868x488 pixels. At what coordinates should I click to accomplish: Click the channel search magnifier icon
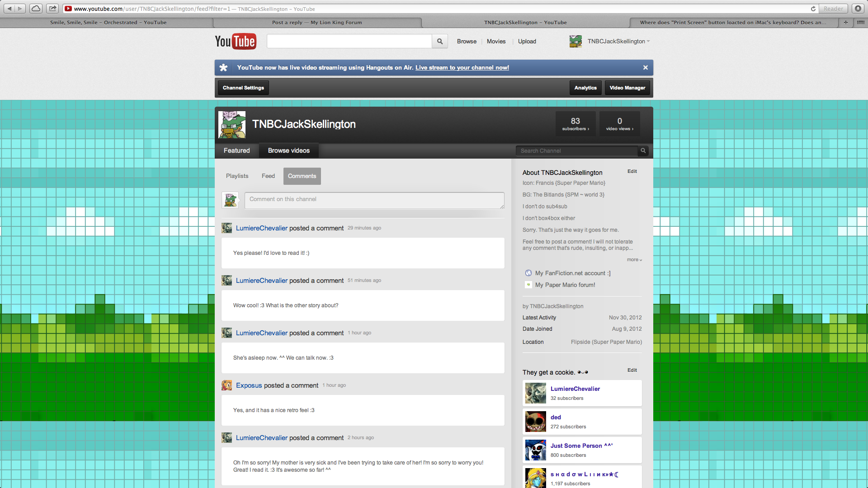coord(643,151)
